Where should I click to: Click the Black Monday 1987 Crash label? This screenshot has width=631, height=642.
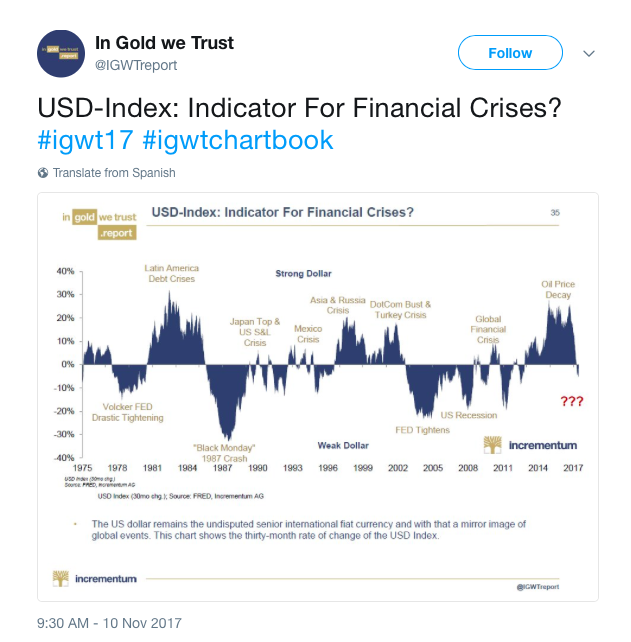[x=224, y=453]
